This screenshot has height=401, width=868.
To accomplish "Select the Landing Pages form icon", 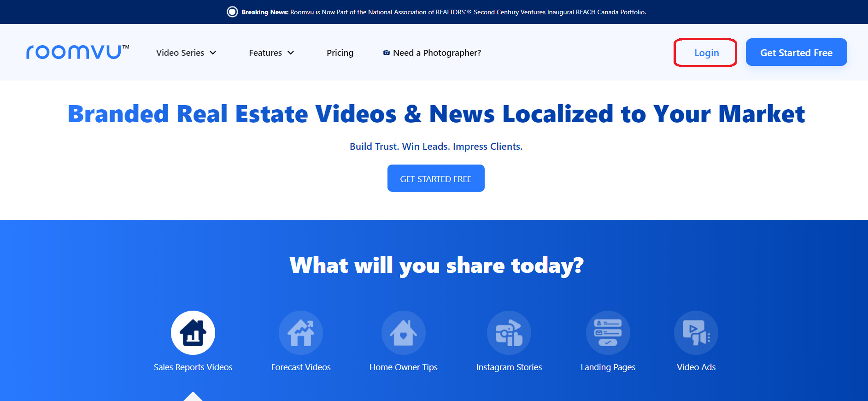I will point(608,333).
